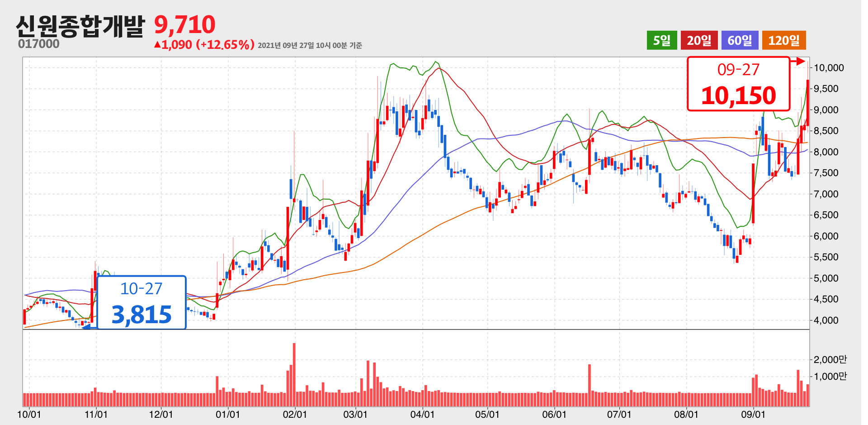Click the orange 120일 moving average legend
The height and width of the screenshot is (425, 868).
(784, 40)
